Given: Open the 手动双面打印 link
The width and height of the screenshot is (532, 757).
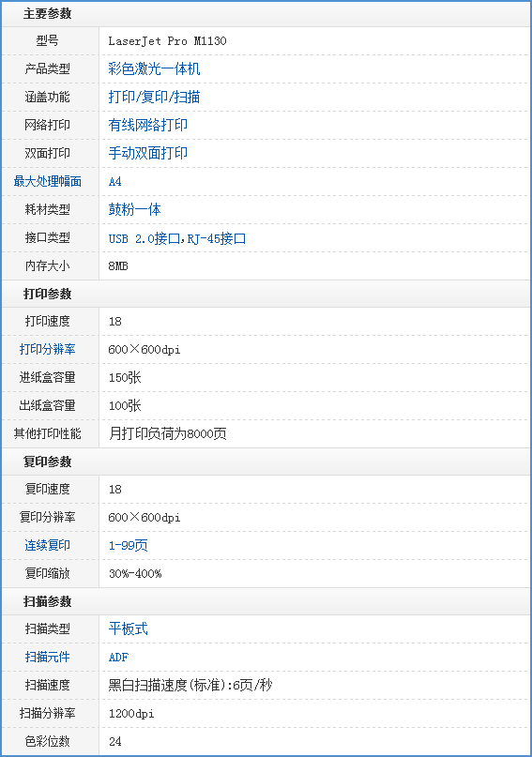Looking at the screenshot, I should (147, 153).
